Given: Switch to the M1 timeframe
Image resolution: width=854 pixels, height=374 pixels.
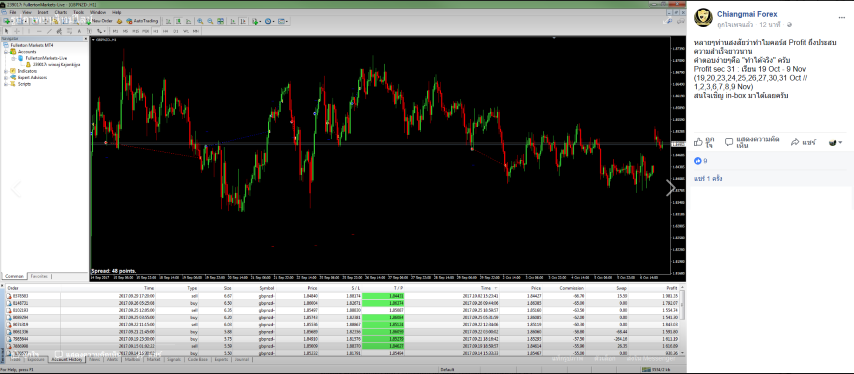Looking at the screenshot, I should coord(115,31).
